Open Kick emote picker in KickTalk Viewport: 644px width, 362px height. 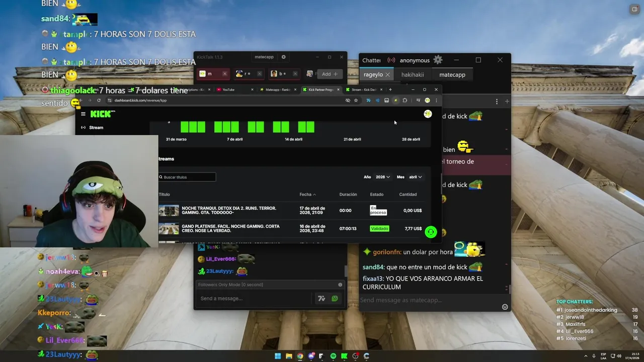coord(335,299)
